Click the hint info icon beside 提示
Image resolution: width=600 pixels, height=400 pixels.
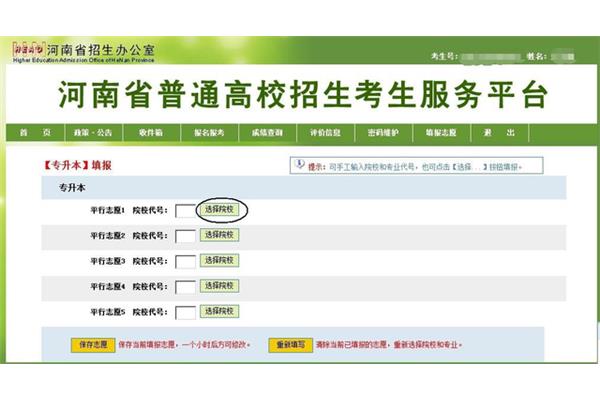tap(299, 165)
